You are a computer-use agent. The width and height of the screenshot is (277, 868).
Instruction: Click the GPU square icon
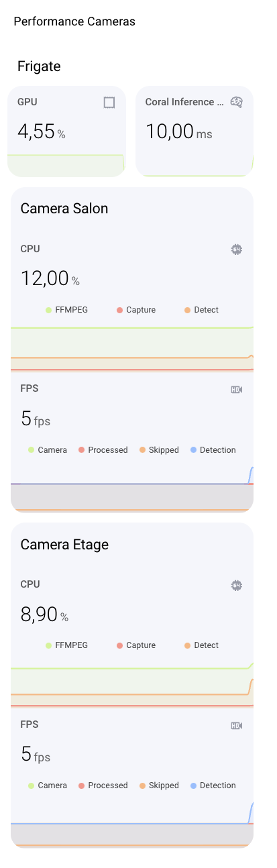coord(109,103)
